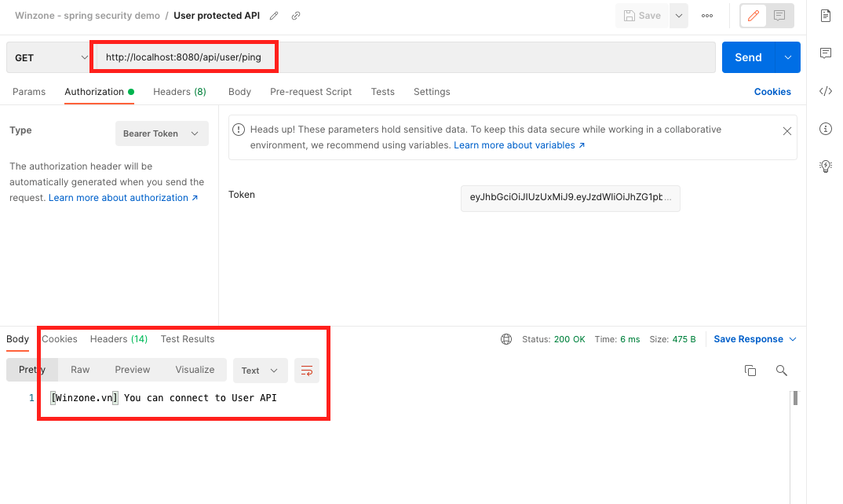Image resolution: width=843 pixels, height=504 pixels.
Task: Switch to the pencil edit mode icon
Action: pos(754,16)
